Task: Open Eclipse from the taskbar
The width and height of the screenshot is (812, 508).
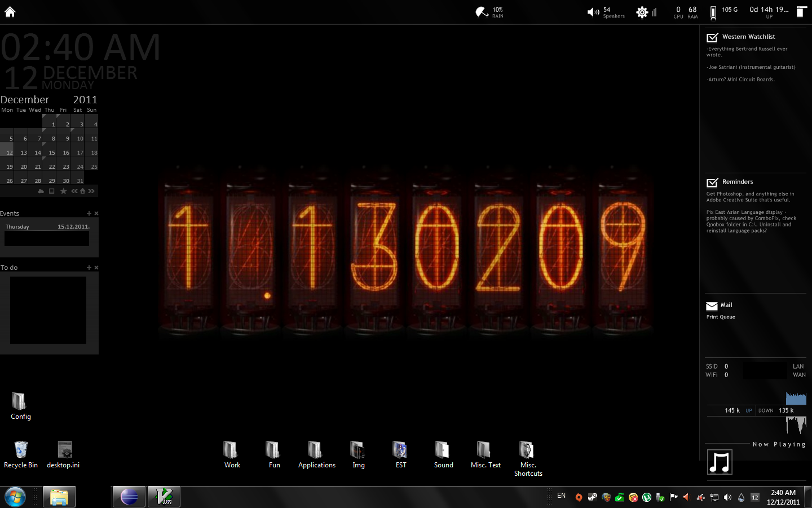Action: click(129, 497)
